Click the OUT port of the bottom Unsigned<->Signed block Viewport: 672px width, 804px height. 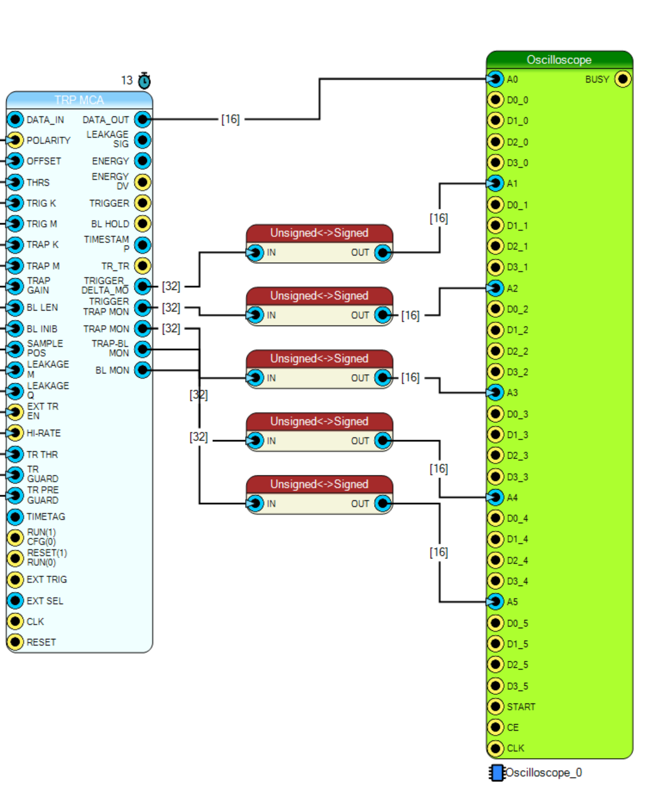[383, 503]
